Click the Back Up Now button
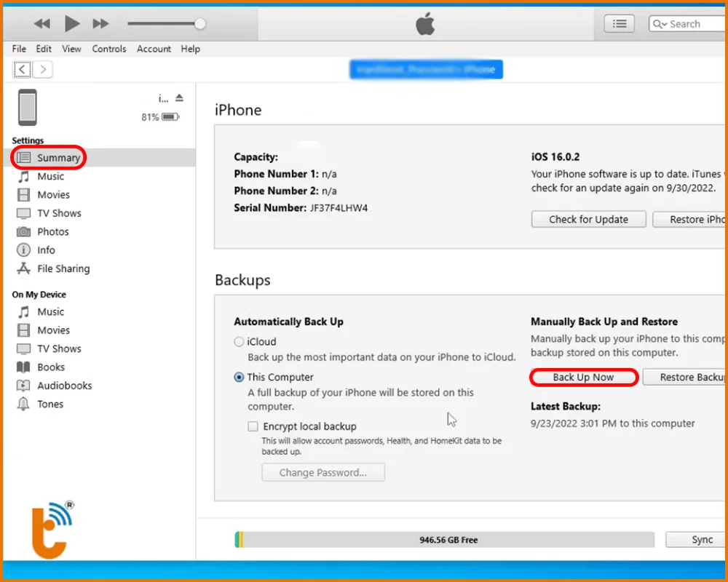The image size is (728, 582). [584, 378]
